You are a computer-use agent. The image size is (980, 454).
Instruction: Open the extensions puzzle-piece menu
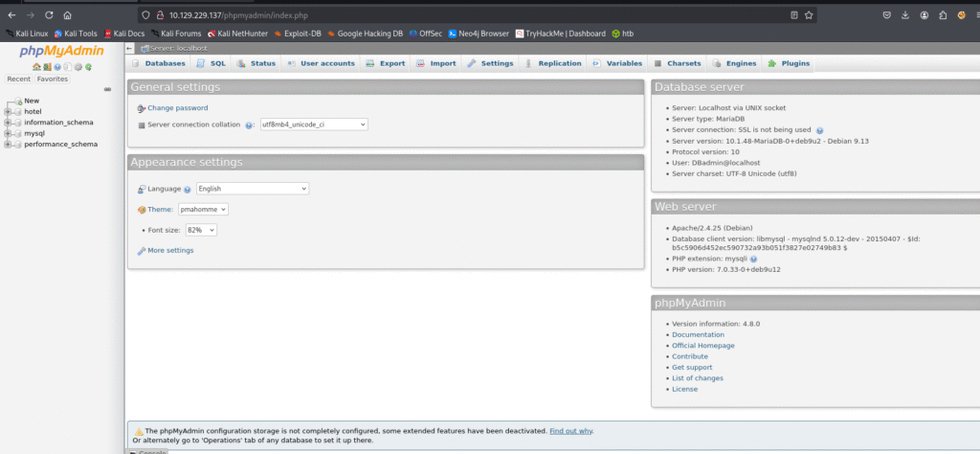pos(943,15)
